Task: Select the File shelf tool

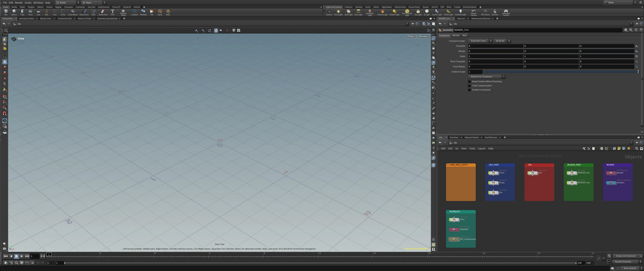Action: [152, 12]
